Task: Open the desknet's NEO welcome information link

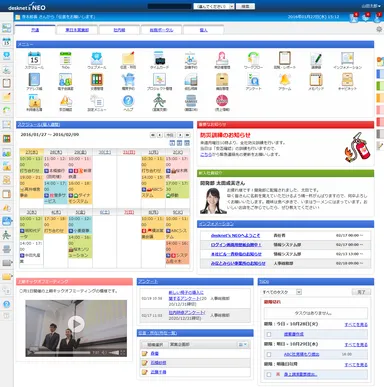Action: (235, 235)
